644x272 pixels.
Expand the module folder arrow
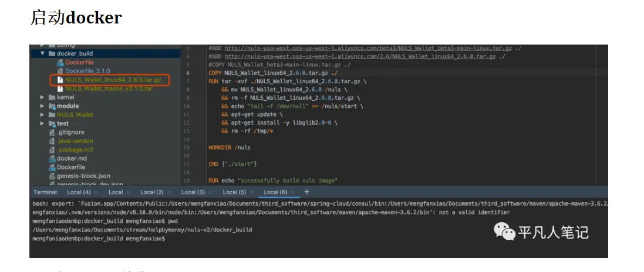click(x=42, y=106)
